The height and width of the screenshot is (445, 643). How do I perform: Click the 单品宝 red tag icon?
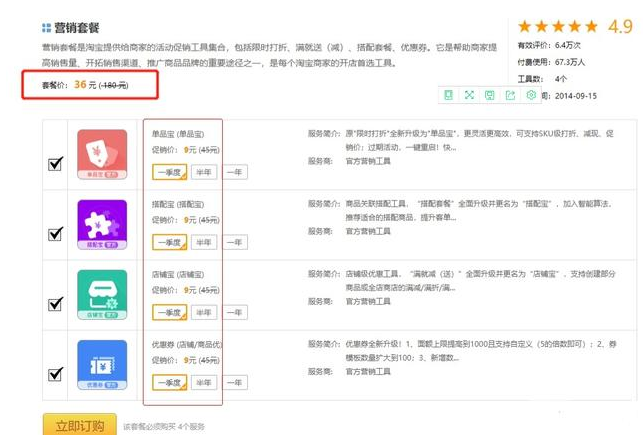(102, 154)
